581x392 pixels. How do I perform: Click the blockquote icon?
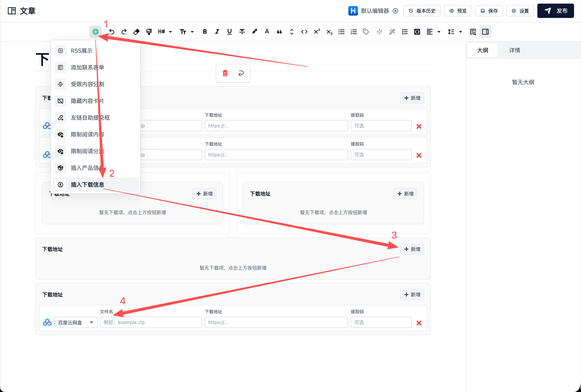(279, 32)
